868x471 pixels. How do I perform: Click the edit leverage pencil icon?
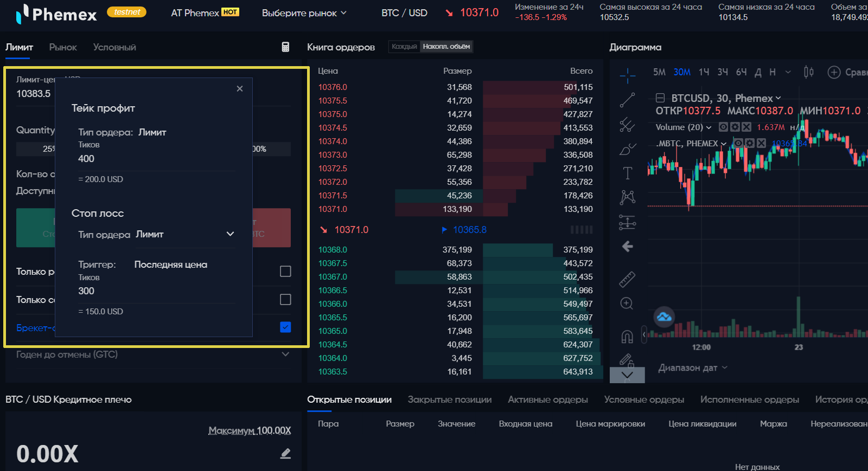point(285,453)
